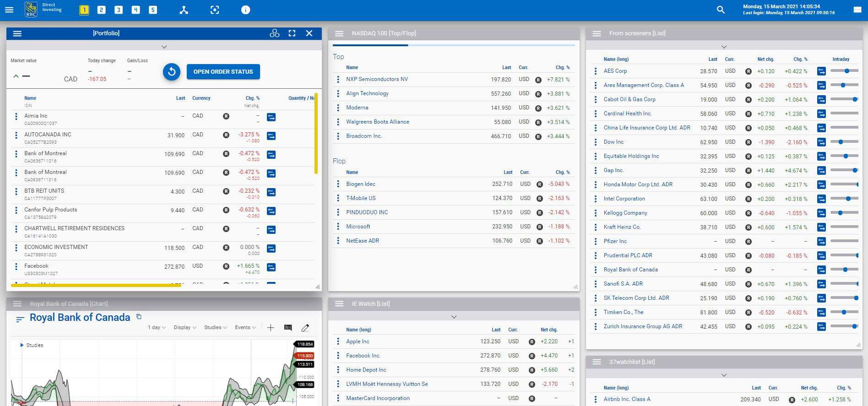868x406 pixels.
Task: Open three-dot menu for Kraft Heinz Co.
Action: click(x=595, y=227)
